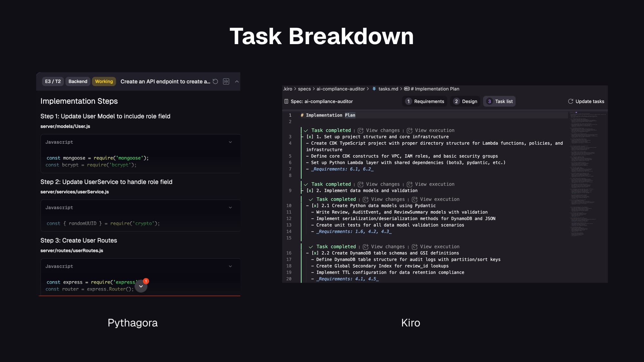This screenshot has height=362, width=644.
Task: Click the View changes icon for task 1
Action: (x=361, y=130)
